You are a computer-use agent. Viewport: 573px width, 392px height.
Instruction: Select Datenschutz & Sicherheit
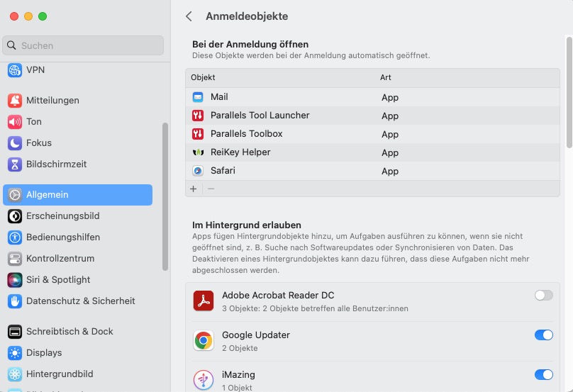(80, 301)
